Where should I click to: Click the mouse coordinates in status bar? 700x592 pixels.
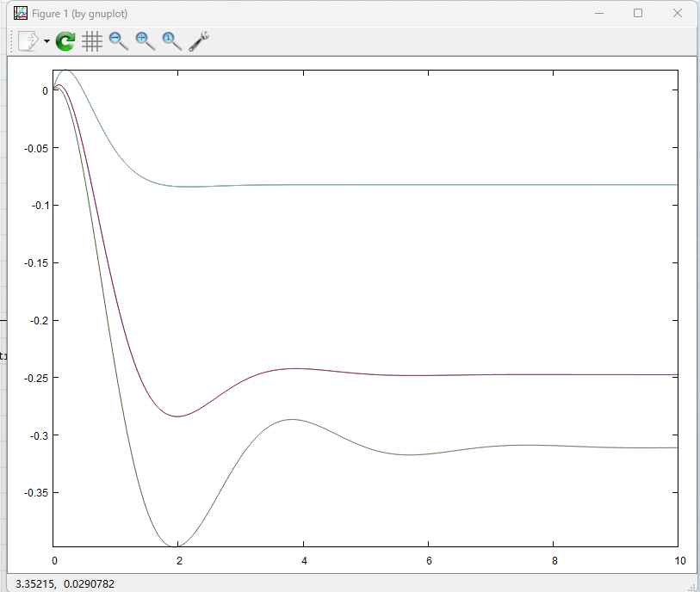click(65, 583)
